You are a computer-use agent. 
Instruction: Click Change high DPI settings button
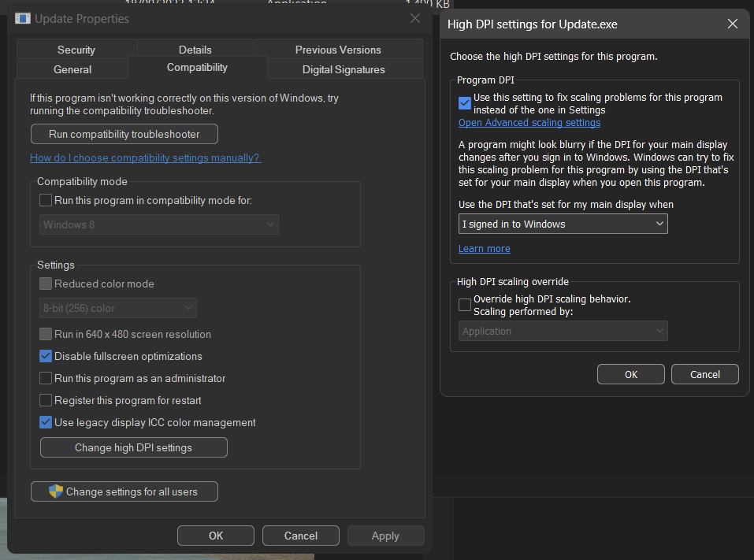pyautogui.click(x=134, y=447)
